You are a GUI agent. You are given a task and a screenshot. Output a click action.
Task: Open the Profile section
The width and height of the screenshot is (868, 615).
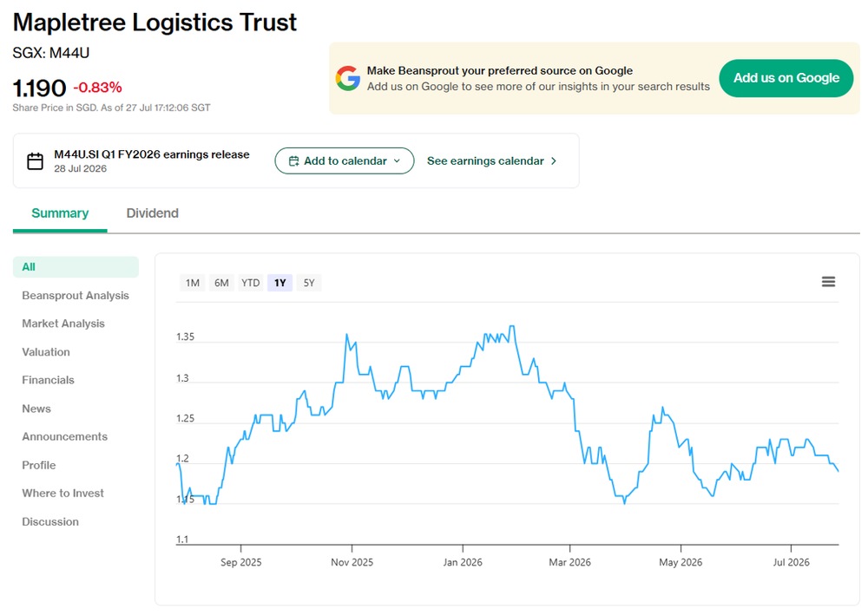[39, 466]
